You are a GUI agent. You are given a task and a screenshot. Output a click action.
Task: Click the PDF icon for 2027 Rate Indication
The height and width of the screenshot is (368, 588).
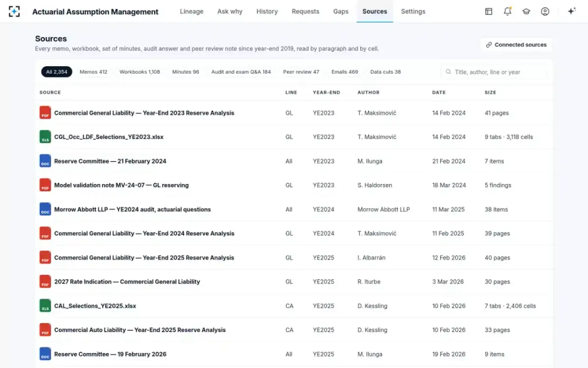coord(45,282)
